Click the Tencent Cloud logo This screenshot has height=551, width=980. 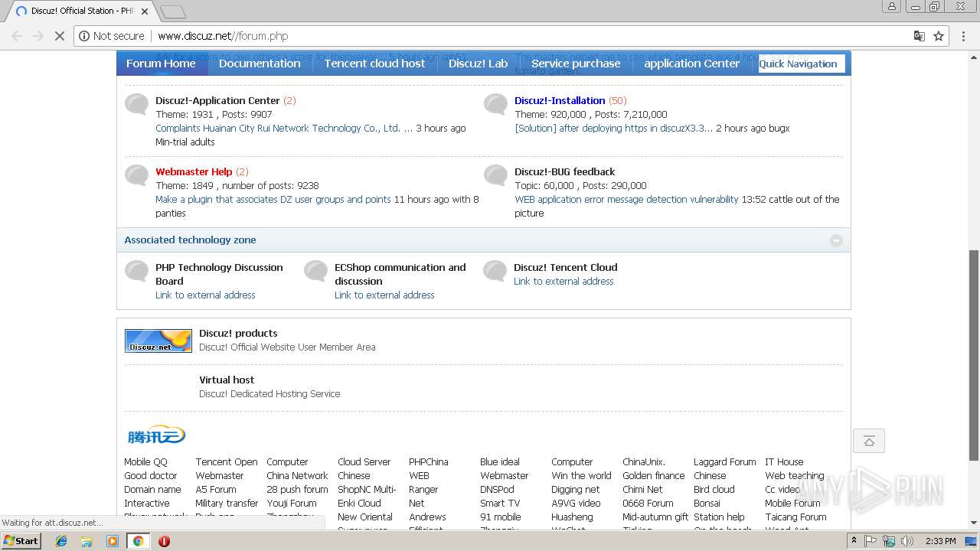click(156, 435)
